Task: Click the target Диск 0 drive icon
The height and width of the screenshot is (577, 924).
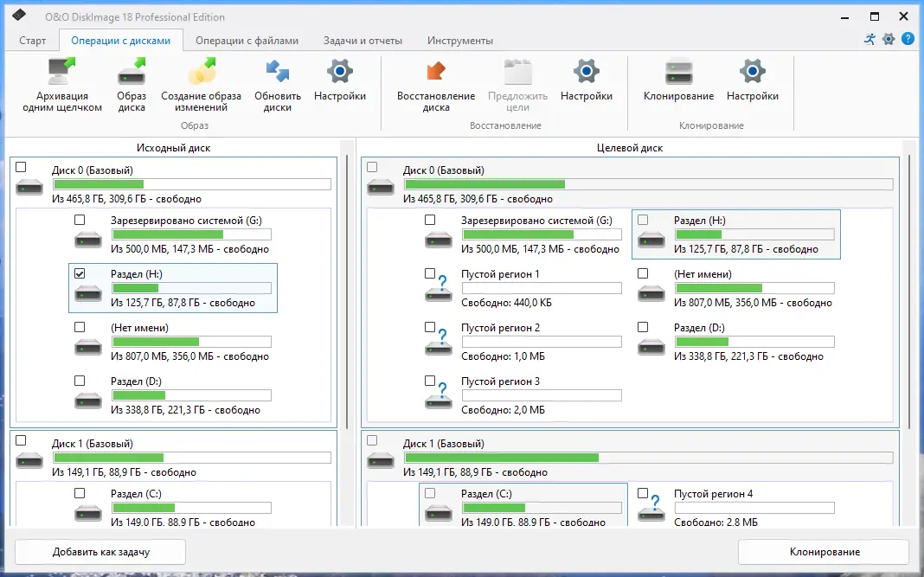Action: click(381, 188)
